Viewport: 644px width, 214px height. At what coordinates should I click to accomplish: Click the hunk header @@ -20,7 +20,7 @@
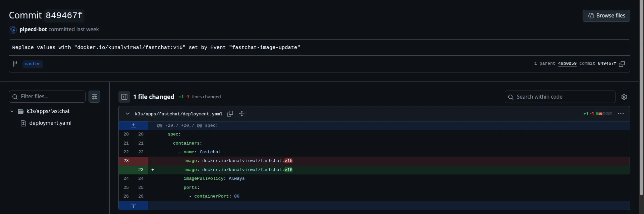point(187,125)
